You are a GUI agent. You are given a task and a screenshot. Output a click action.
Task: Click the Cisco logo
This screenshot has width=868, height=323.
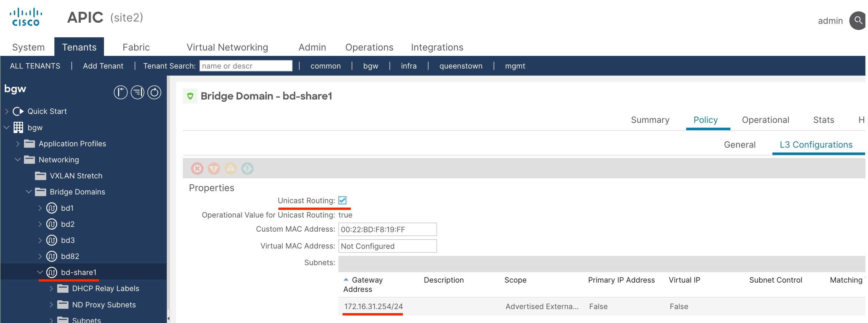point(26,17)
